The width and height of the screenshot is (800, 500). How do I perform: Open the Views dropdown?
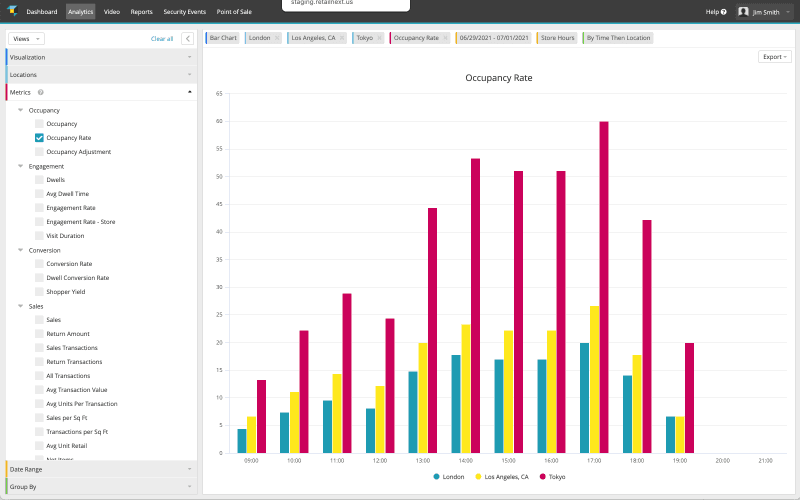(26, 38)
